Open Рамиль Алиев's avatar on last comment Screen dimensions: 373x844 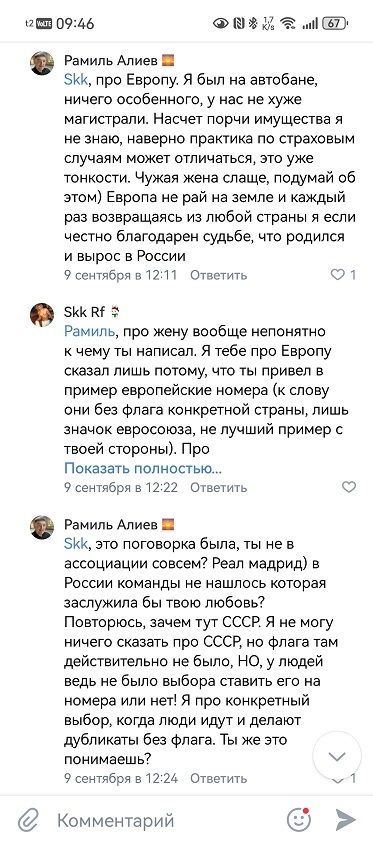(41, 528)
